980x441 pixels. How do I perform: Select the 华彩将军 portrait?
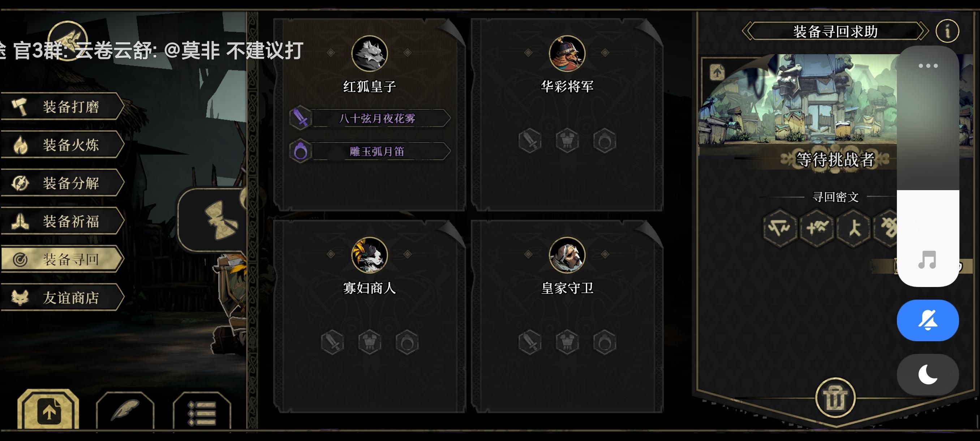[x=567, y=53]
